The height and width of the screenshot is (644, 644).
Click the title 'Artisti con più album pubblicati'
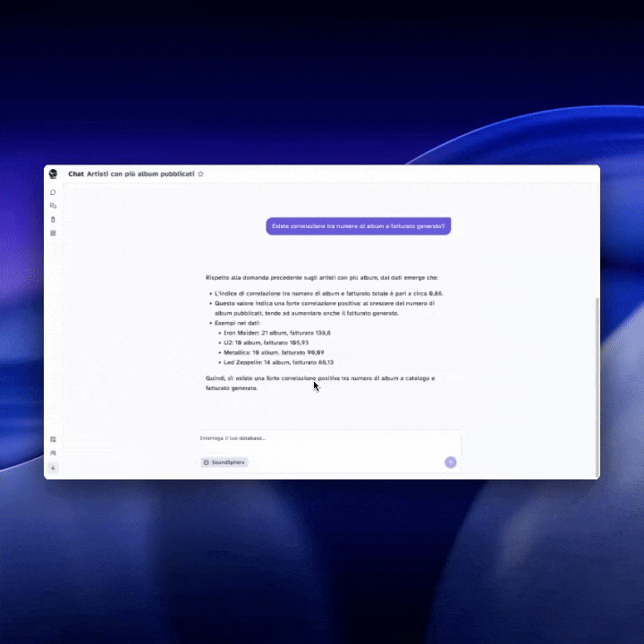[x=140, y=174]
